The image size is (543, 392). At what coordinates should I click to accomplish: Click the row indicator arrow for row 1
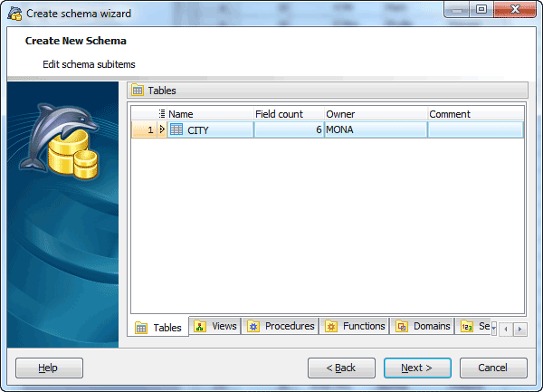click(x=162, y=129)
